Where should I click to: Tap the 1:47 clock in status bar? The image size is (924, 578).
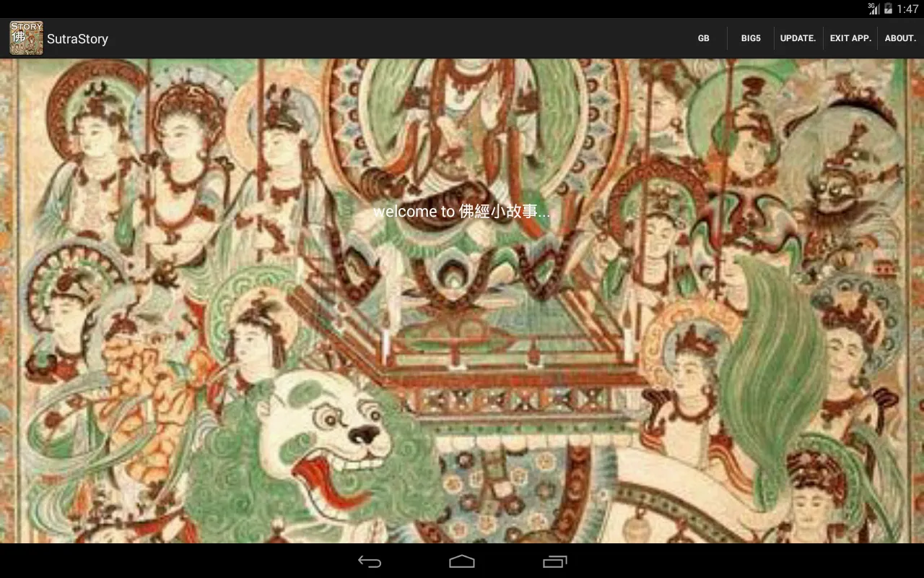pyautogui.click(x=908, y=9)
